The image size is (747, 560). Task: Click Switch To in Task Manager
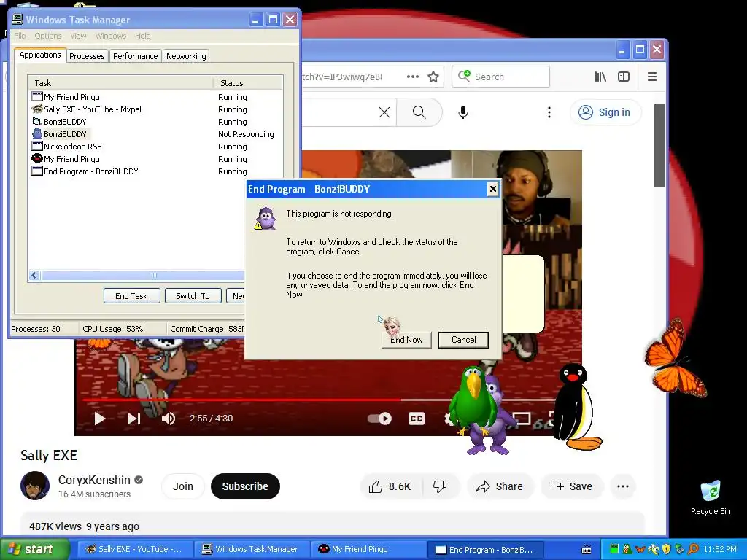193,296
